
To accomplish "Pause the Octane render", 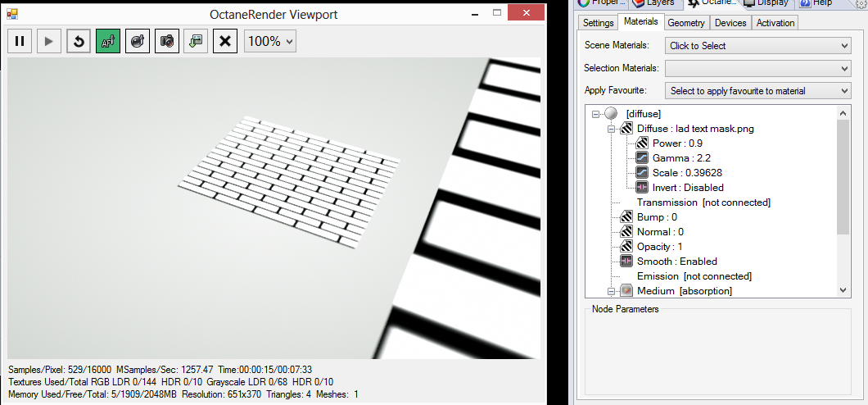I will tap(20, 41).
